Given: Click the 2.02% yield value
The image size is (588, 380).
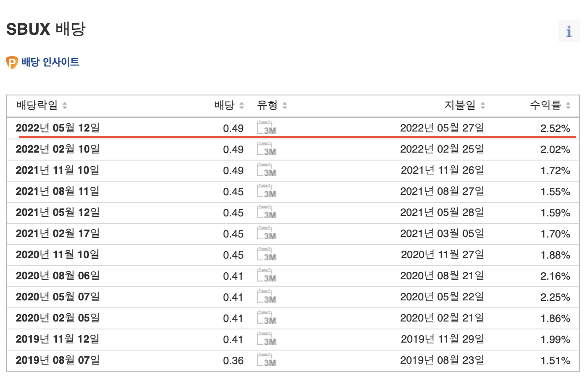Looking at the screenshot, I should [555, 150].
